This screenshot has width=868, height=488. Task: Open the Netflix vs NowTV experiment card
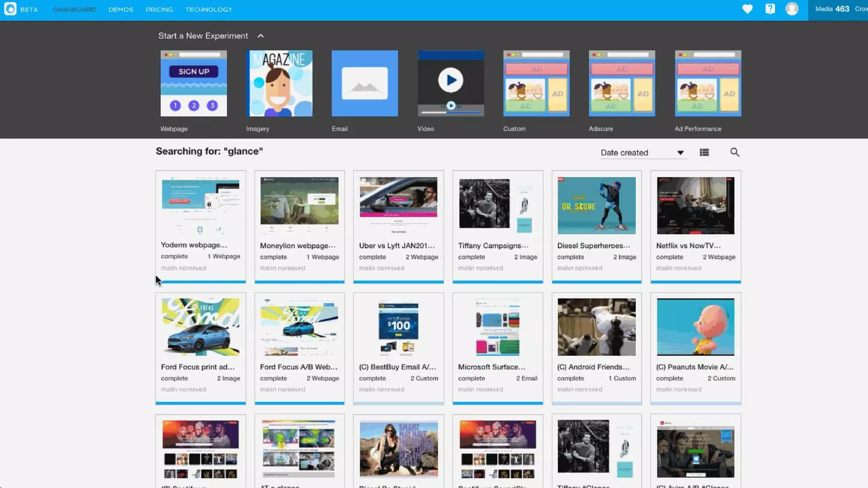click(696, 227)
